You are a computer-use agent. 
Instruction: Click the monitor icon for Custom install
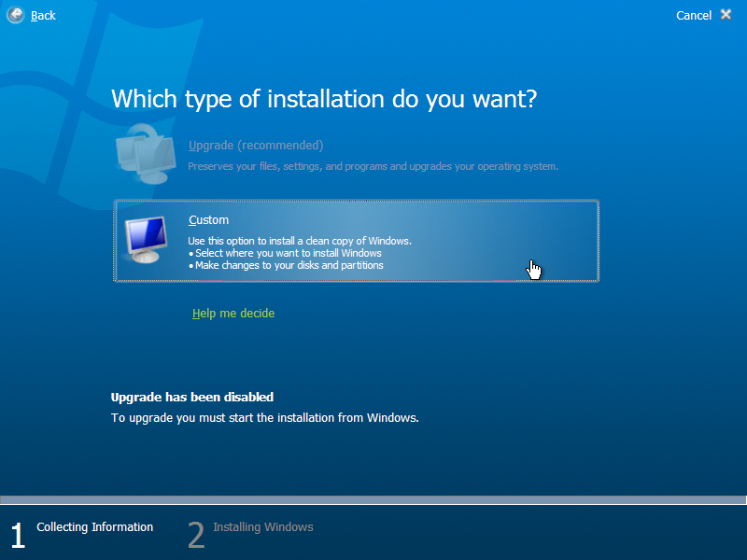point(146,240)
